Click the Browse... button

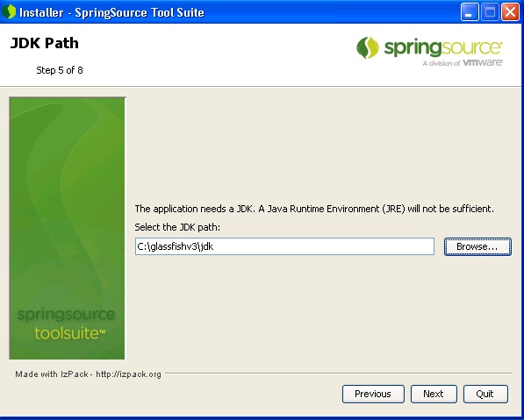pyautogui.click(x=477, y=246)
